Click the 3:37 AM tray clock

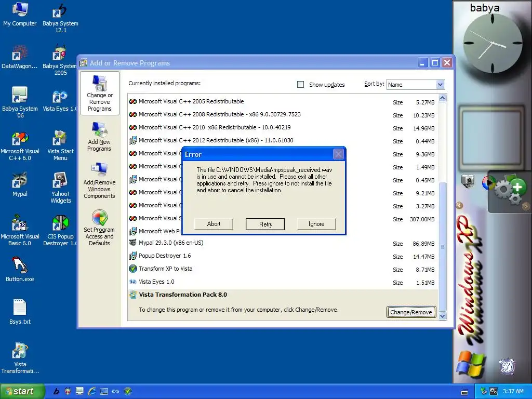[x=513, y=391]
